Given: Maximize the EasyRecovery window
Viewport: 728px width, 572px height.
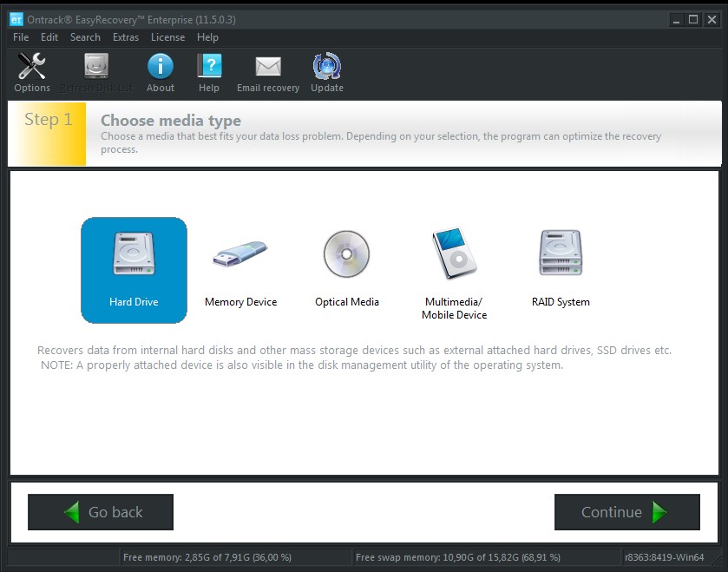Looking at the screenshot, I should coord(693,19).
